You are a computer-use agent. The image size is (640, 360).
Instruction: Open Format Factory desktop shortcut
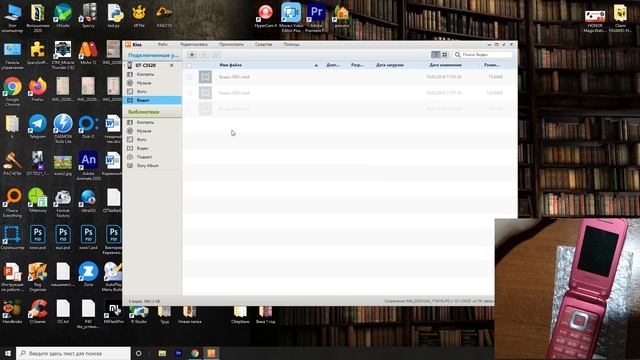[x=63, y=203]
